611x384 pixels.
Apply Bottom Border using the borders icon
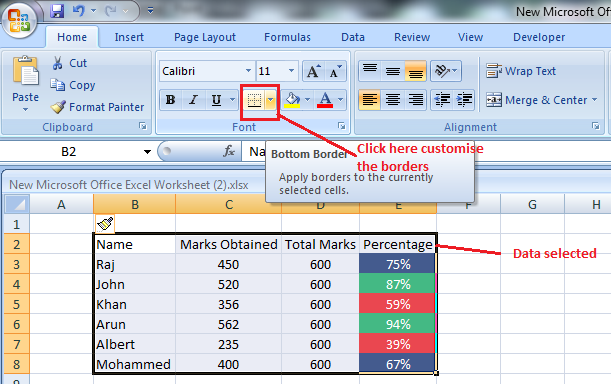coord(254,100)
